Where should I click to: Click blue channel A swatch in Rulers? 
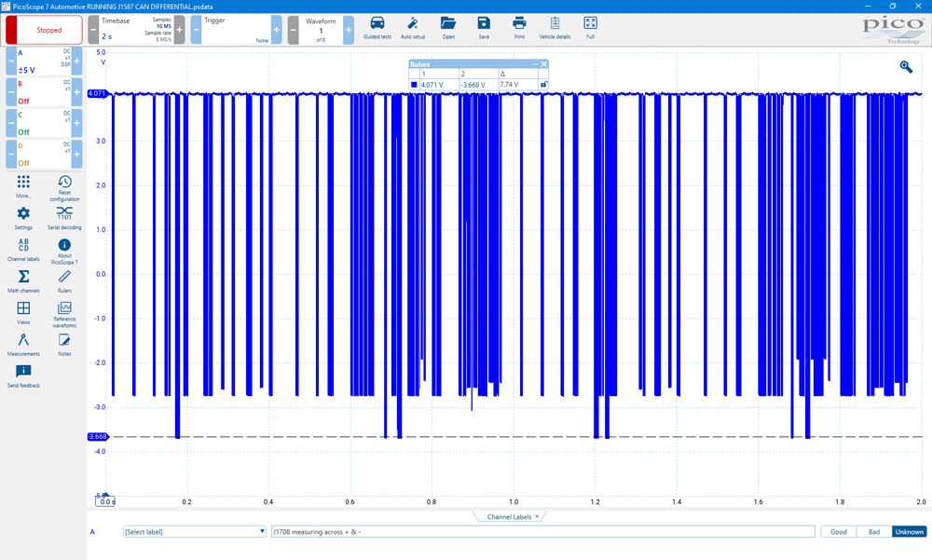(414, 85)
